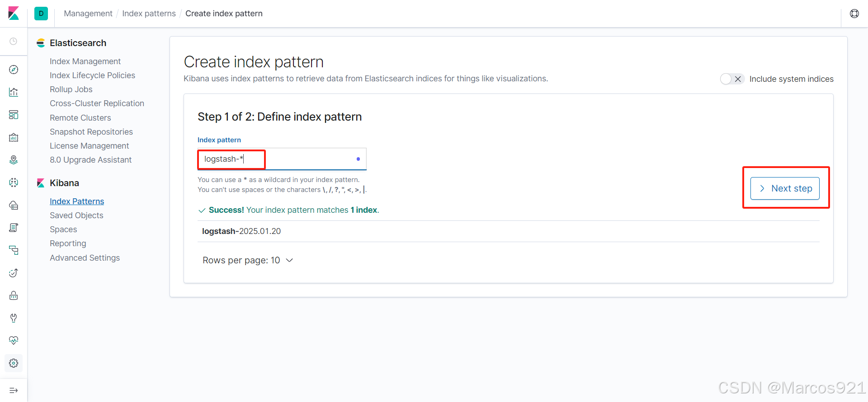Open the default space avatar D
This screenshot has width=868, height=402.
(x=41, y=14)
